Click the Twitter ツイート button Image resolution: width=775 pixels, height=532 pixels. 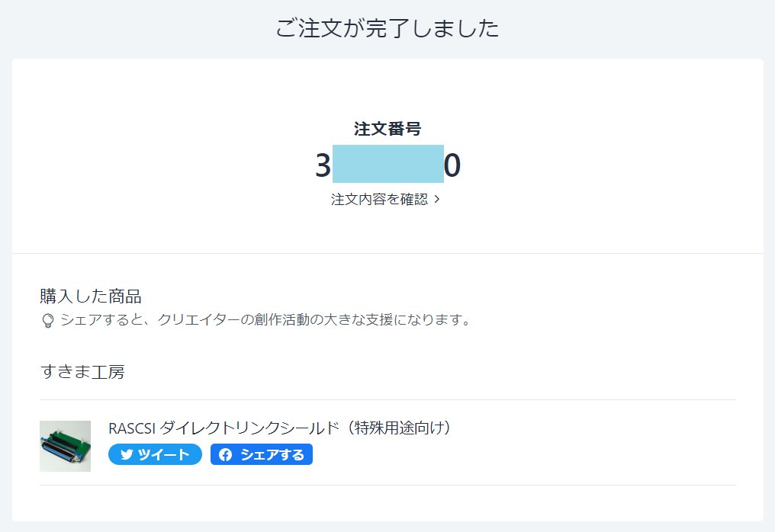click(x=155, y=454)
